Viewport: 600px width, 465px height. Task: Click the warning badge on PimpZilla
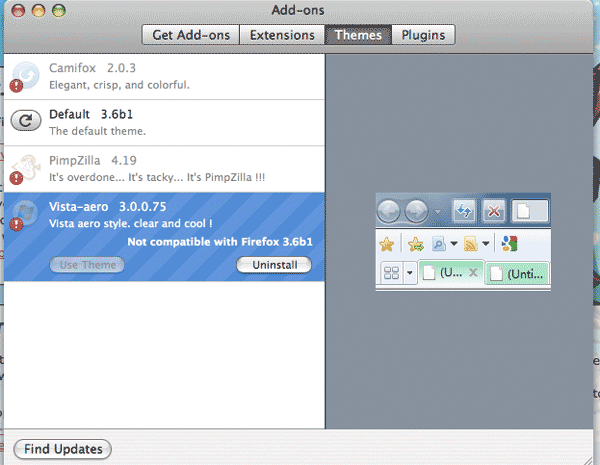(16, 178)
